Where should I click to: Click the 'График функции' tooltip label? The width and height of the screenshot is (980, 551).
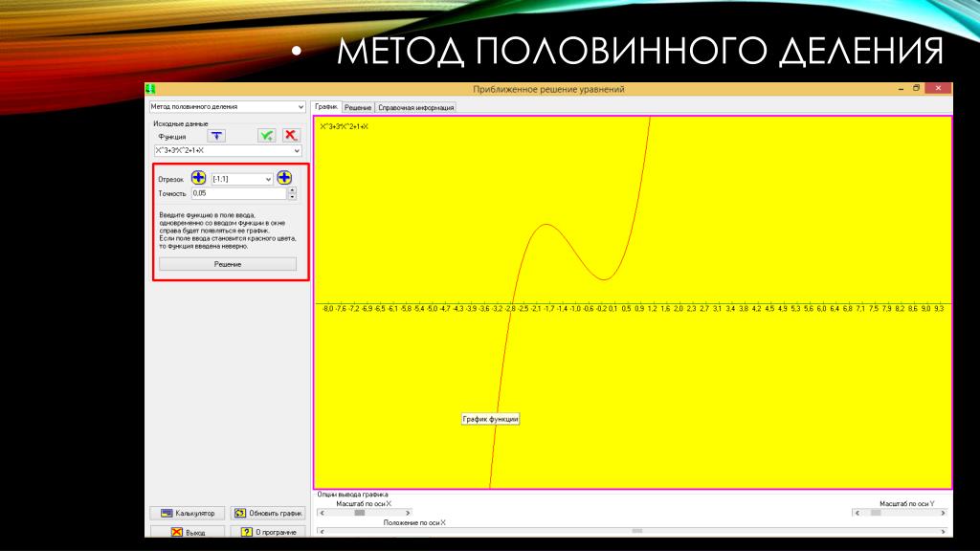click(x=491, y=419)
